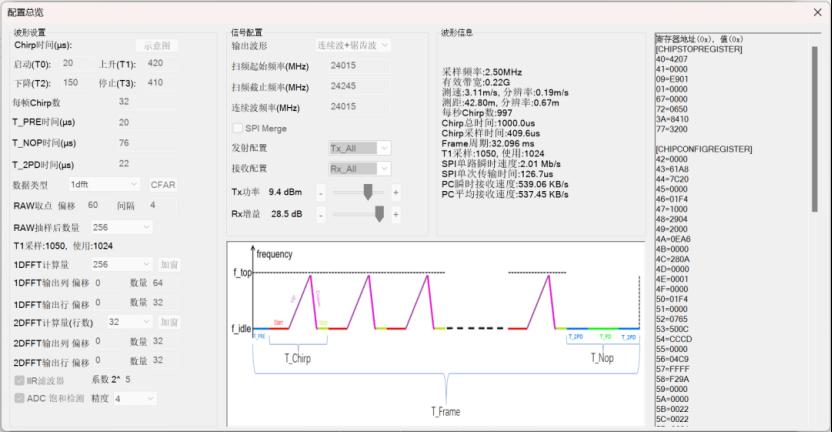Click the 2DFFT输出列 数量 field

click(x=164, y=341)
